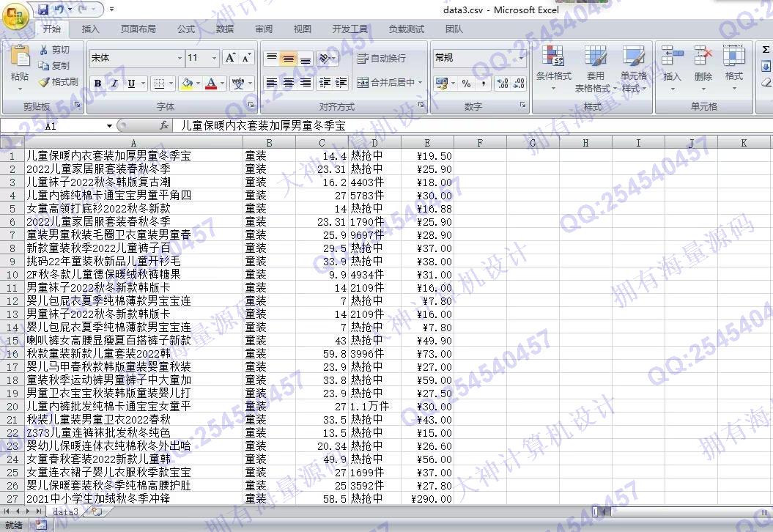773x532 pixels.
Task: Open the font size dropdown
Action: [214, 58]
